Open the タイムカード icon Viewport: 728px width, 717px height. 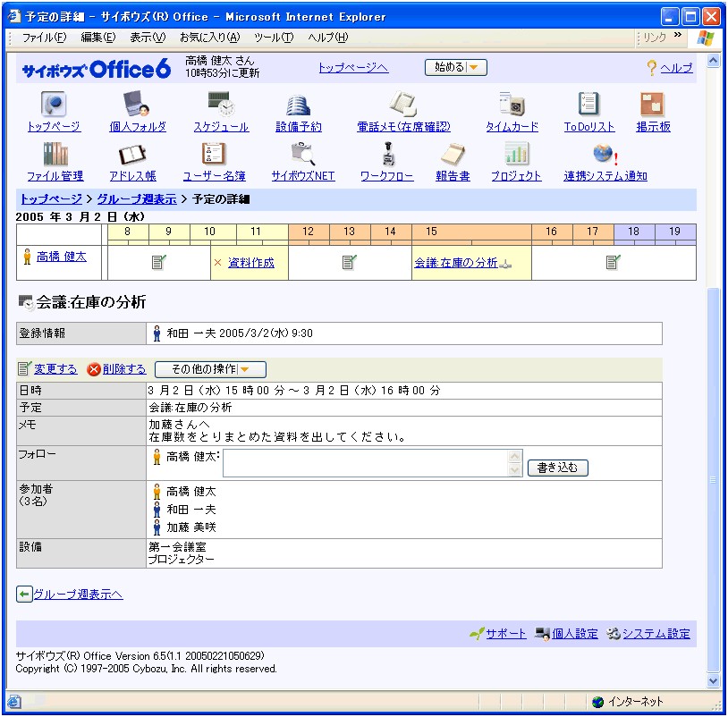point(512,103)
